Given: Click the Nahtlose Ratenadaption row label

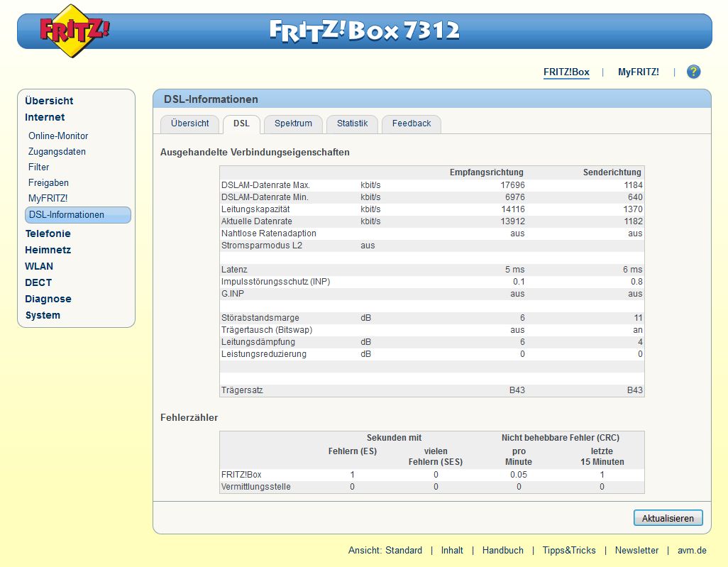Looking at the screenshot, I should pos(268,233).
